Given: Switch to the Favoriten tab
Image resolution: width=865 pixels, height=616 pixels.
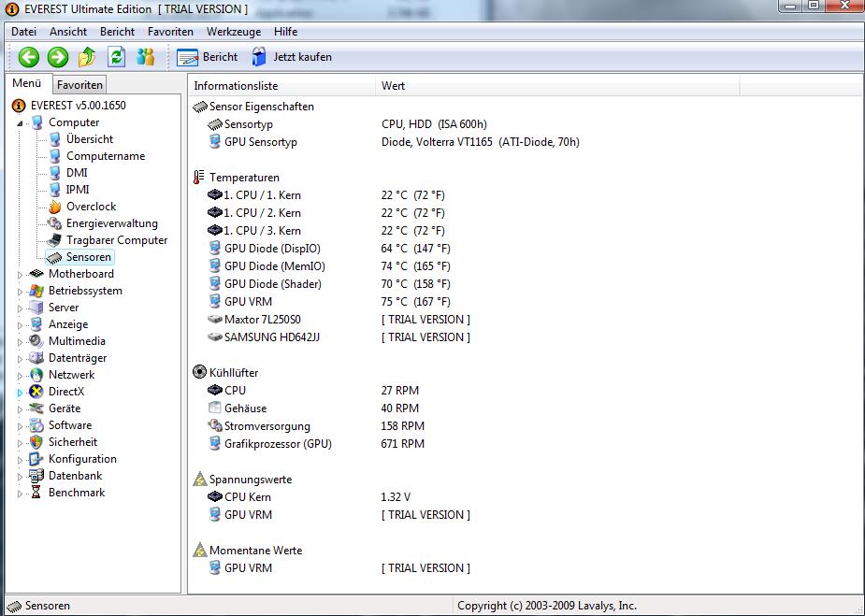Looking at the screenshot, I should pos(80,85).
